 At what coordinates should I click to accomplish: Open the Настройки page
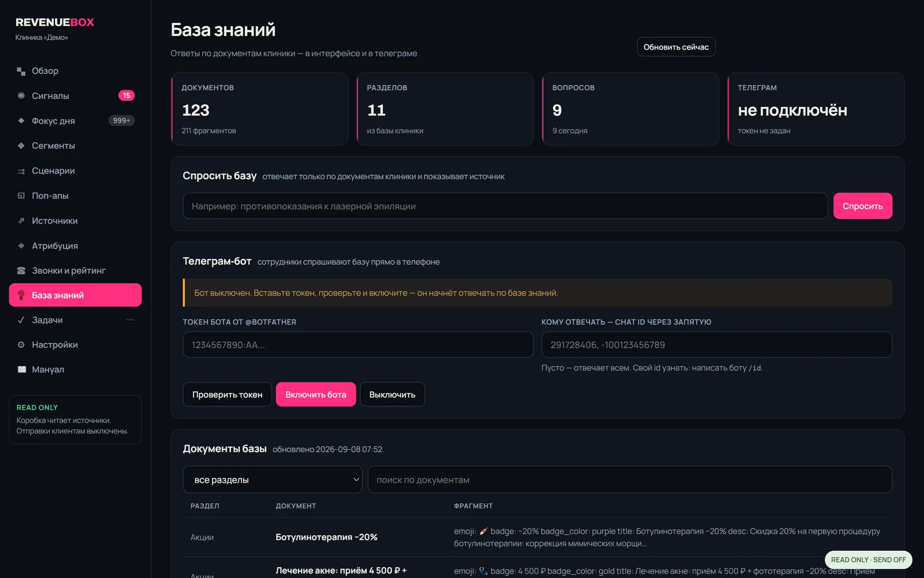(x=75, y=345)
